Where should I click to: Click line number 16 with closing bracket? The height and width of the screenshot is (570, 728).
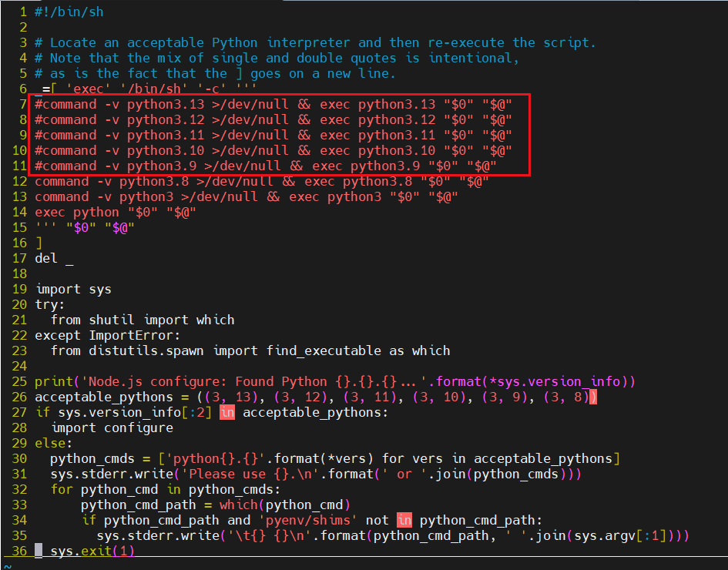[19, 243]
